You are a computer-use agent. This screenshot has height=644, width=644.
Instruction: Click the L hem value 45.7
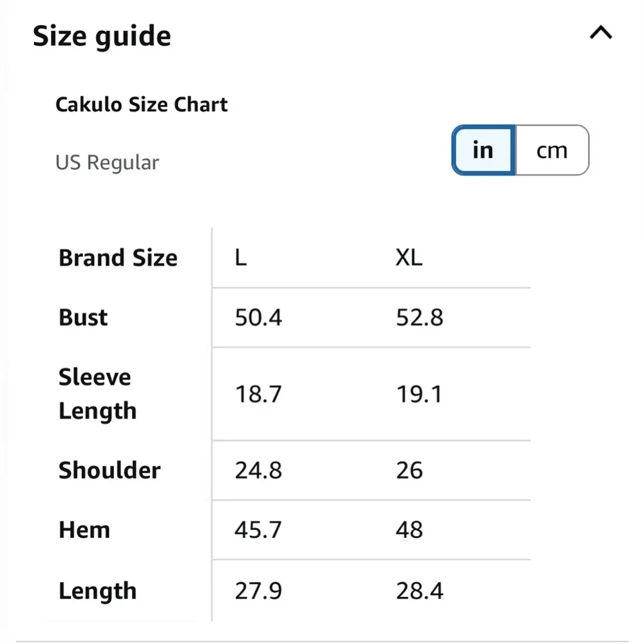[x=258, y=530]
